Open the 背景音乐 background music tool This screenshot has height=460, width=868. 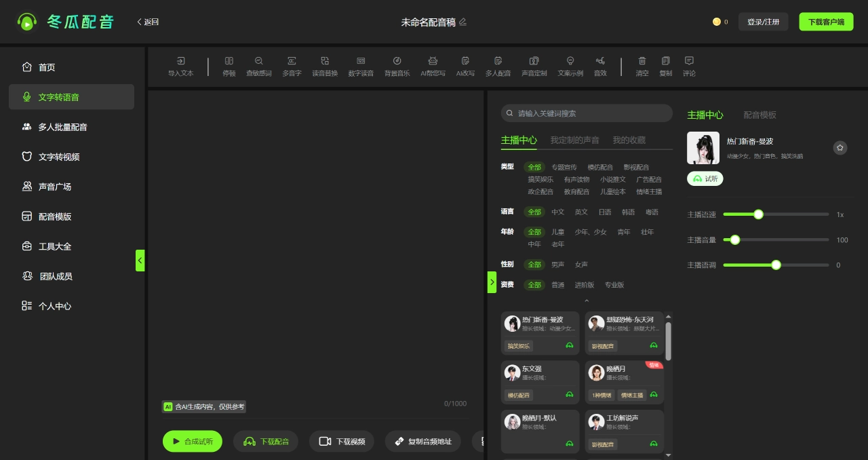[397, 66]
